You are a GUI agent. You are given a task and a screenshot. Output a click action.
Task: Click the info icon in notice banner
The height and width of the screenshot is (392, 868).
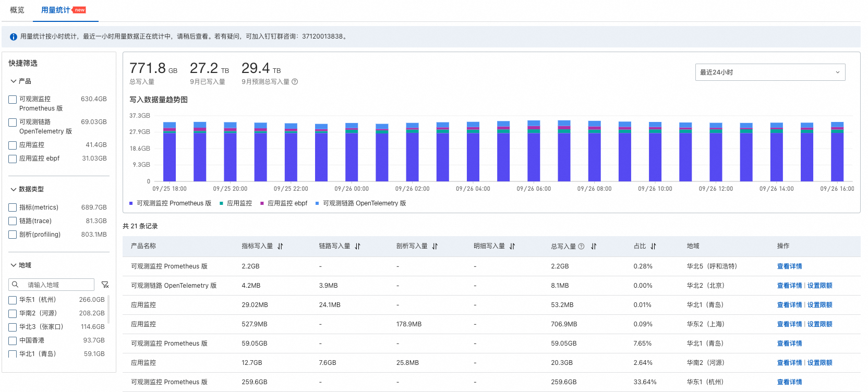tap(14, 36)
